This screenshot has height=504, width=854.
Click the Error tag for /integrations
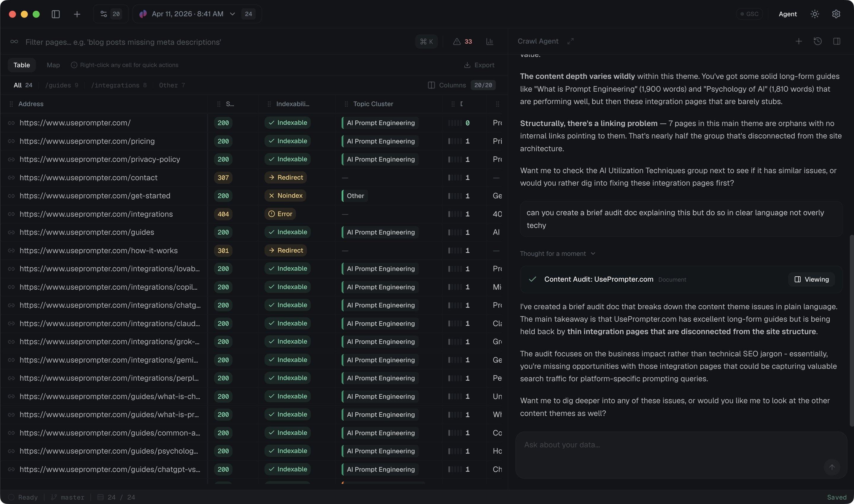[x=280, y=214]
